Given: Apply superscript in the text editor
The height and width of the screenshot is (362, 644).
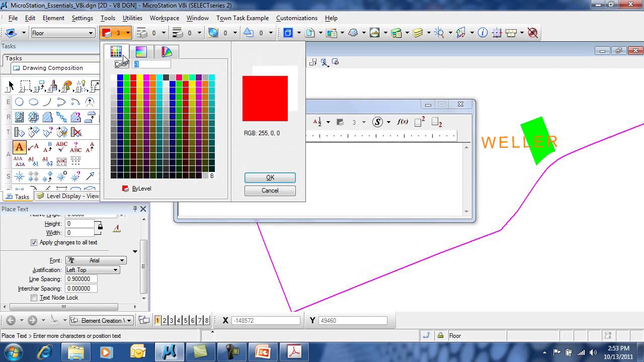Looking at the screenshot, I should click(420, 122).
